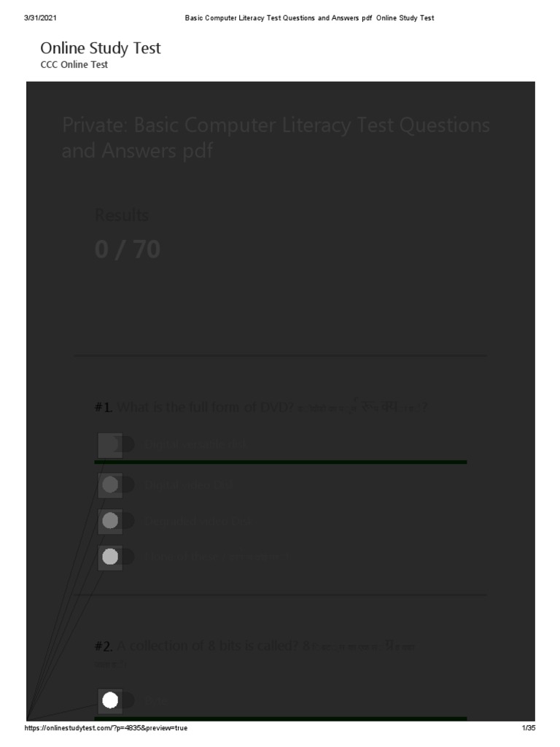The width and height of the screenshot is (560, 747).
Task: Select the first answer radio for question #2
Action: point(110,700)
